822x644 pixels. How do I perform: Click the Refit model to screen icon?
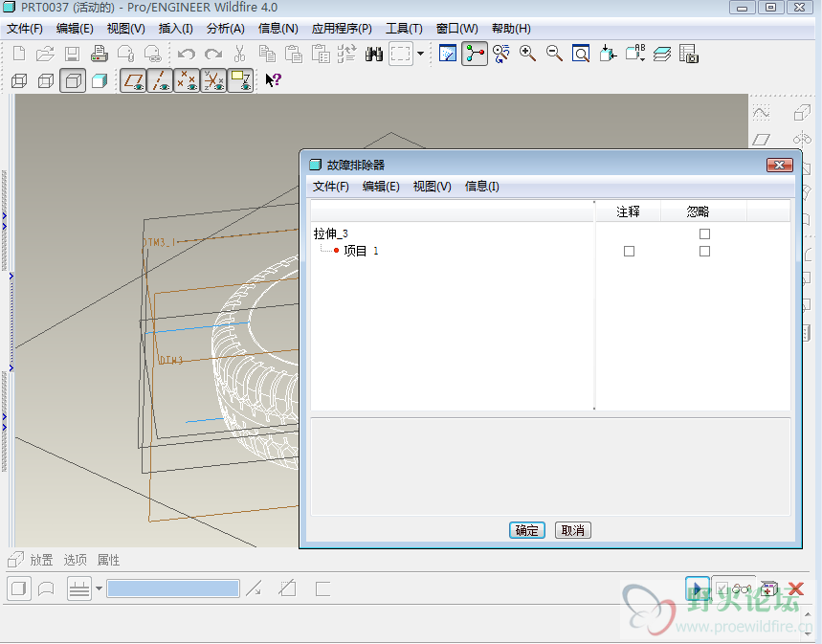coord(581,54)
